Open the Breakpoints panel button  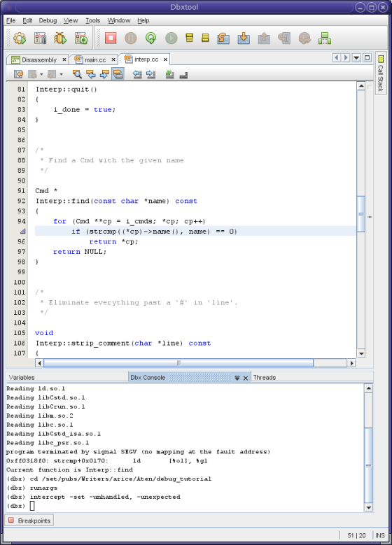click(29, 521)
